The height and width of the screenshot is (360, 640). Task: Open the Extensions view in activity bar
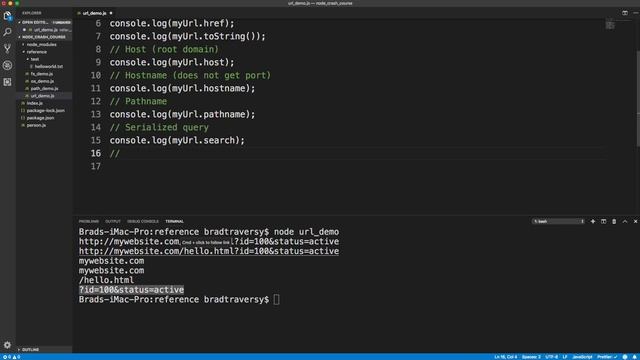click(x=7, y=82)
